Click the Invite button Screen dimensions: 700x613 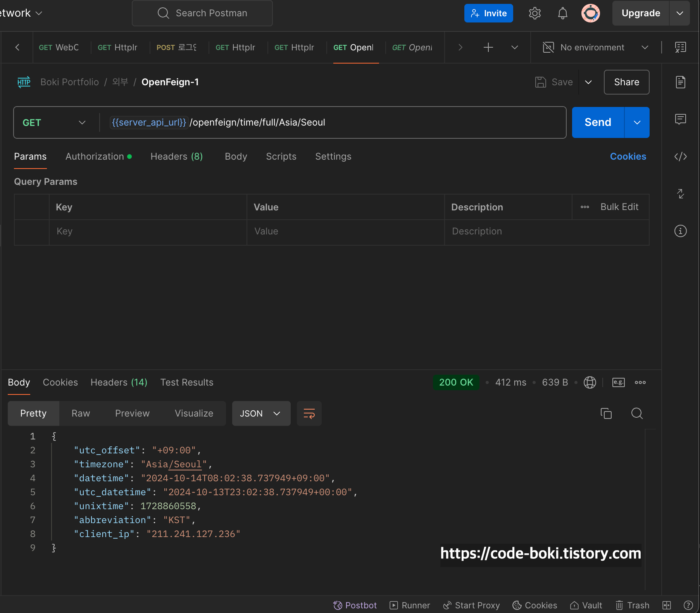point(488,13)
